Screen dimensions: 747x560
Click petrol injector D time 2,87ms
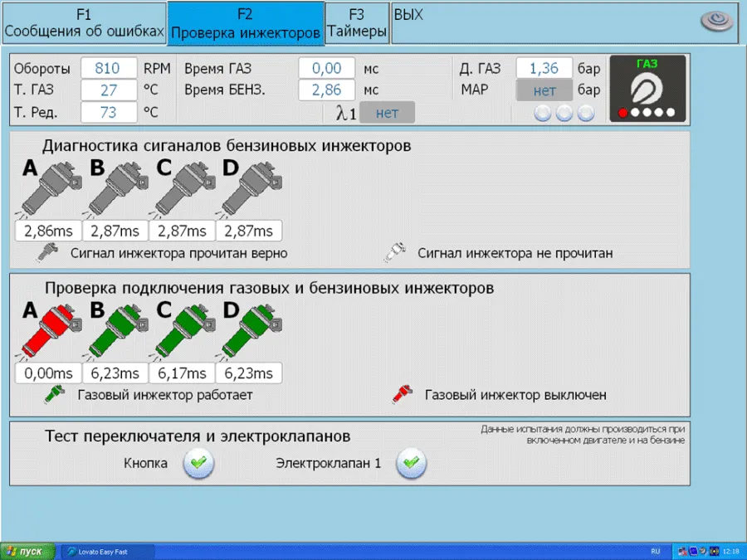[249, 231]
